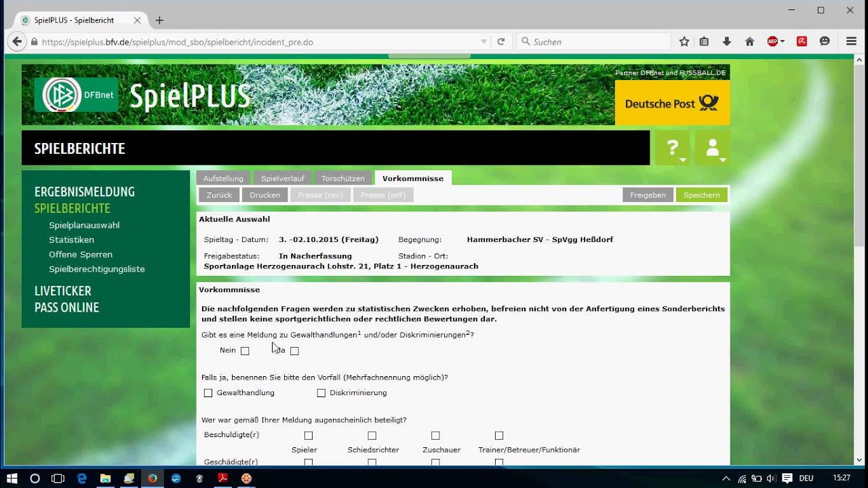Click the Drucken button

click(x=265, y=195)
